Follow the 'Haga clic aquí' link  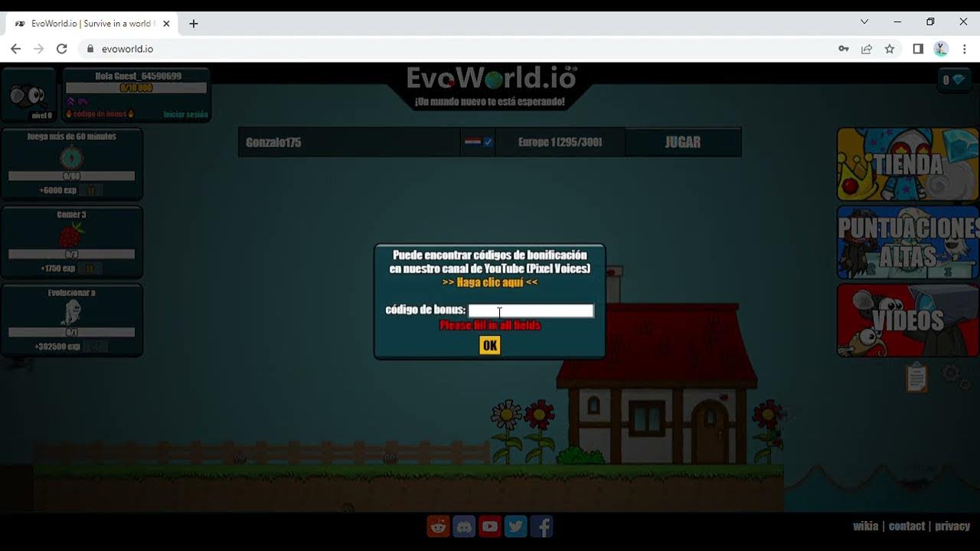(x=490, y=282)
